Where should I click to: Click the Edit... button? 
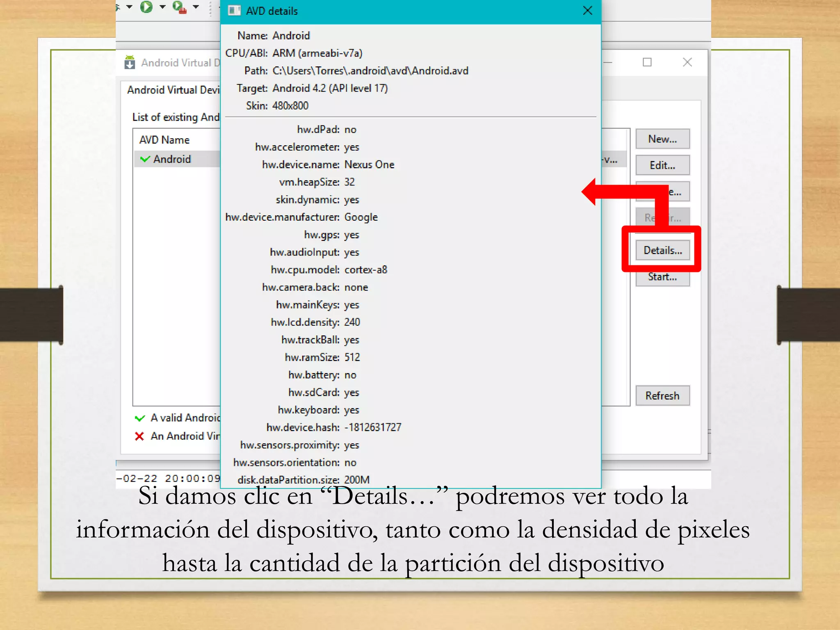[662, 165]
